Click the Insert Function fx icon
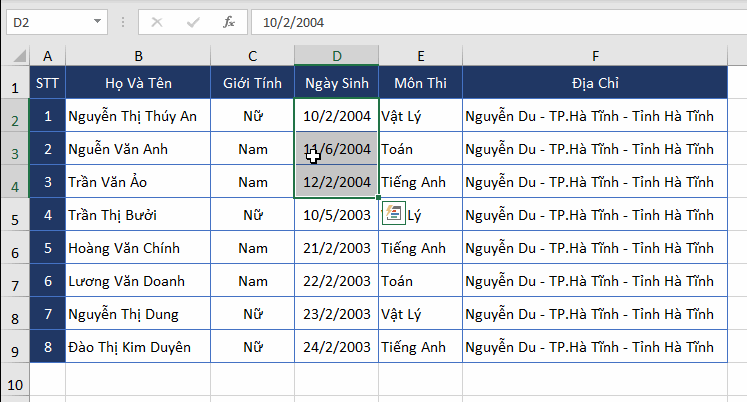Screen dimensions: 747x402 tap(228, 21)
